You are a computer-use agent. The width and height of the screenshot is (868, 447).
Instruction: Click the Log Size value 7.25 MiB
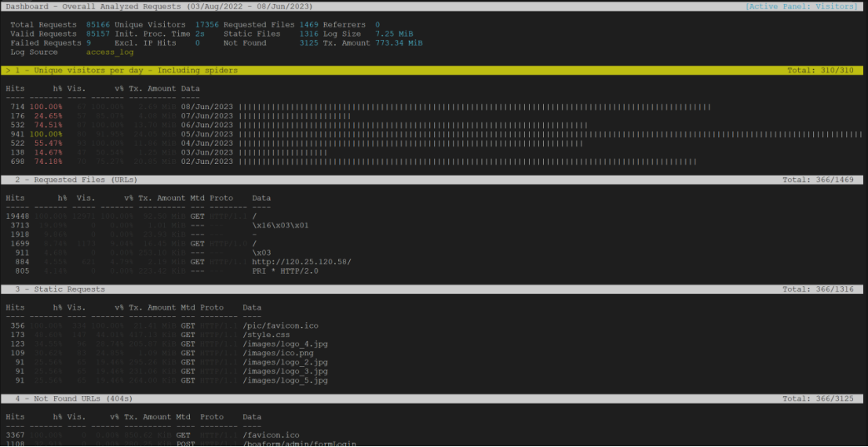click(394, 34)
